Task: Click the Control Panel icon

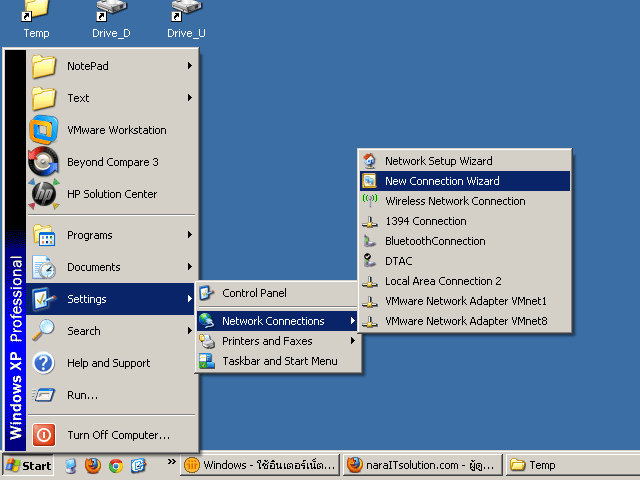Action: click(x=207, y=293)
